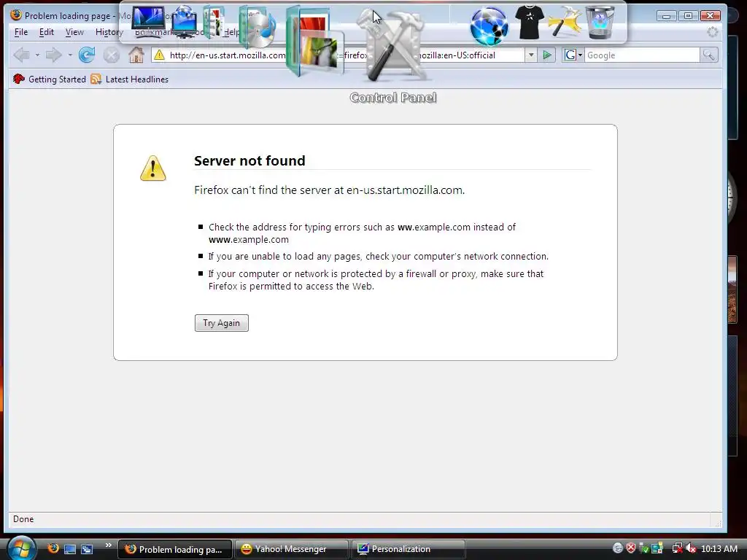
Task: Open the Network computer-with-globe dock icon
Action: coord(184,21)
